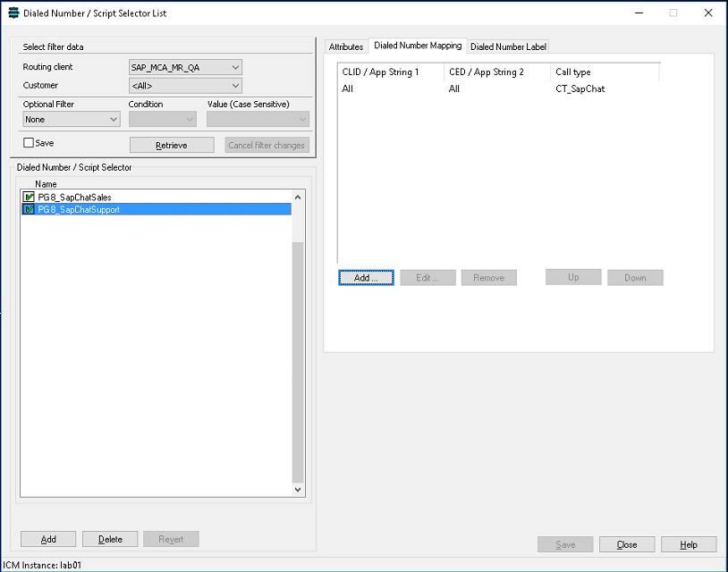728x572 pixels.
Task: Click the Retrieve button
Action: [172, 145]
